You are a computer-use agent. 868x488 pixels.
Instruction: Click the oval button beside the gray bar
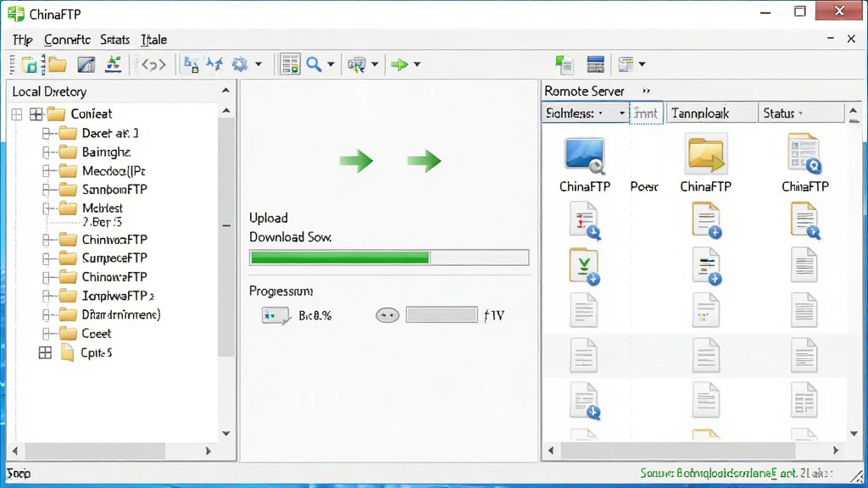387,315
